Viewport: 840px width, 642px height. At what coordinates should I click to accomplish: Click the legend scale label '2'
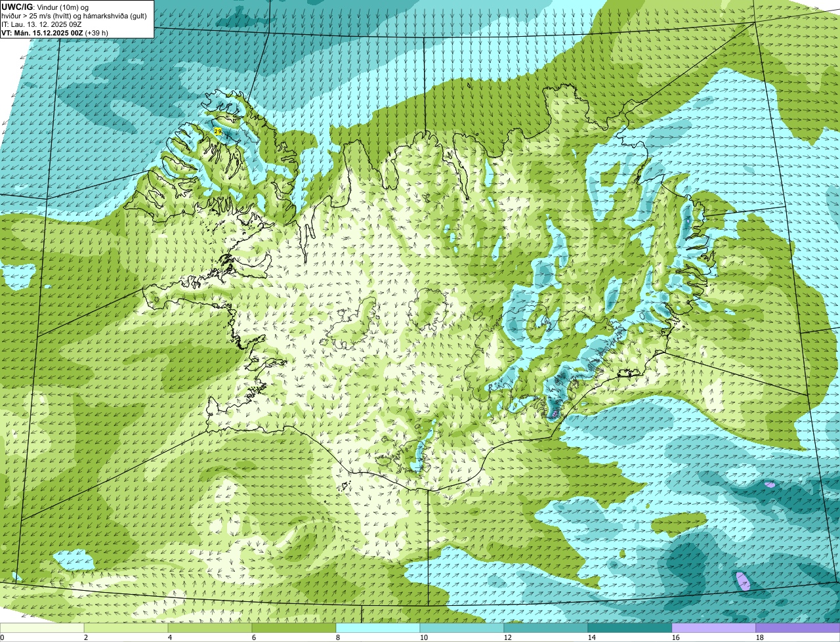(x=86, y=637)
